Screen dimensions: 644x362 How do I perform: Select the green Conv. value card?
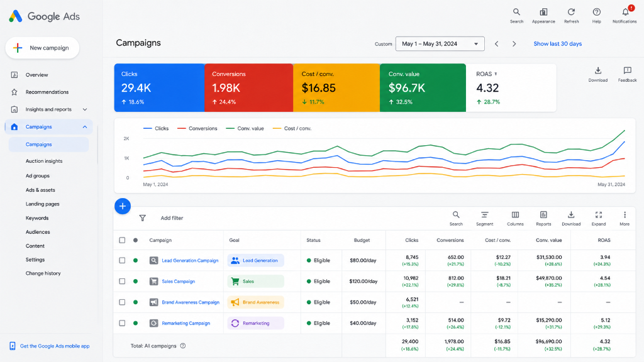click(423, 88)
